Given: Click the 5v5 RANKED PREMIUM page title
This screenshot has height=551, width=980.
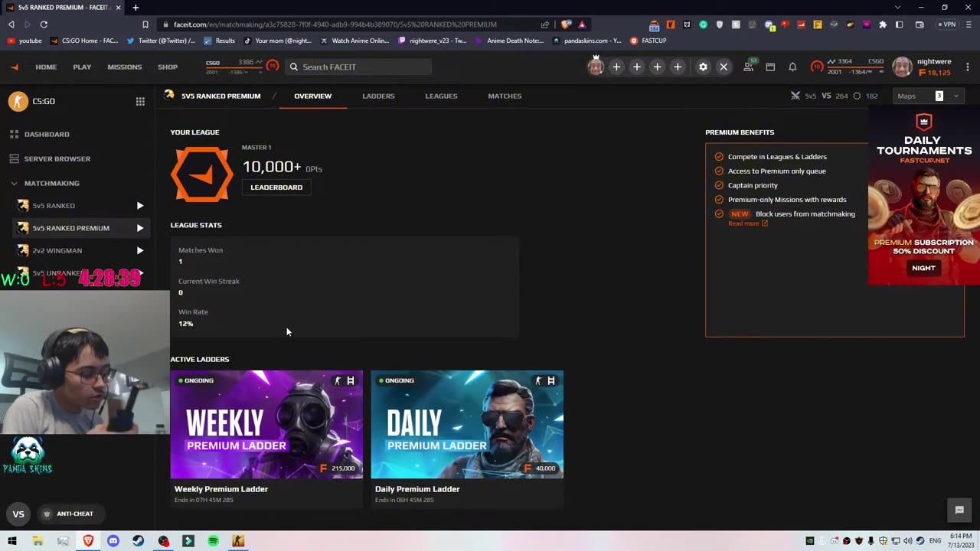Looking at the screenshot, I should [x=220, y=96].
